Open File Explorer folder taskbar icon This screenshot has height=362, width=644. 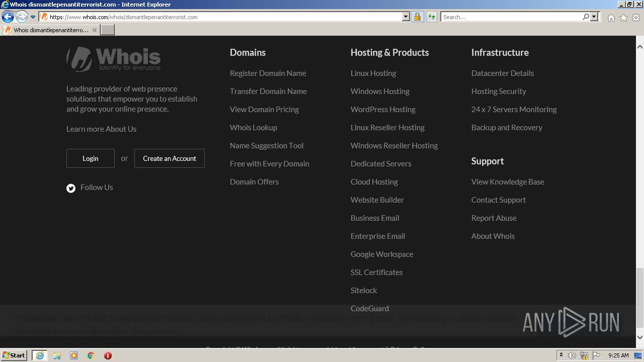tap(57, 355)
